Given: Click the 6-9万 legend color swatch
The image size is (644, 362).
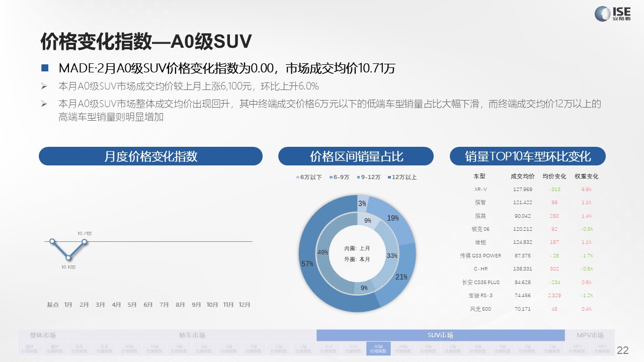Looking at the screenshot, I should (331, 177).
